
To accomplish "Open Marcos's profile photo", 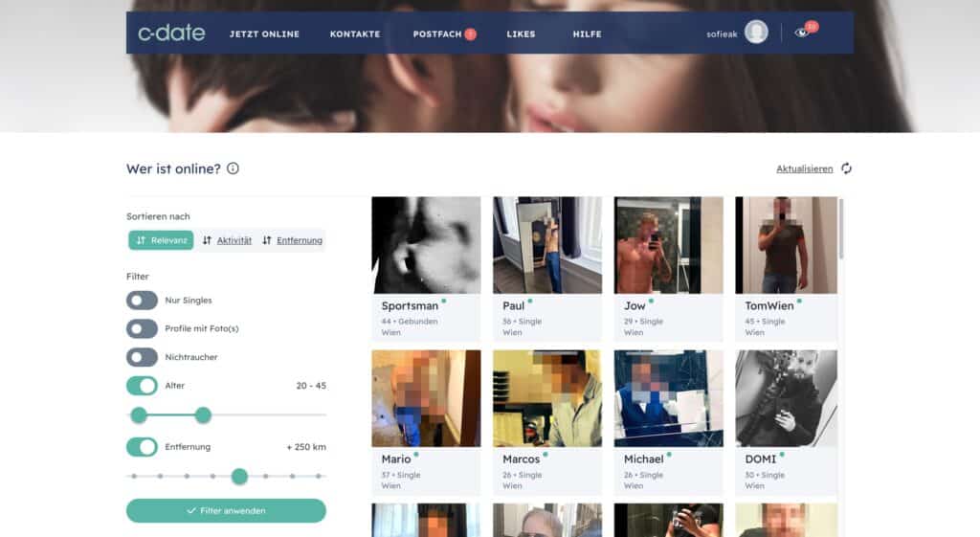I will point(547,398).
